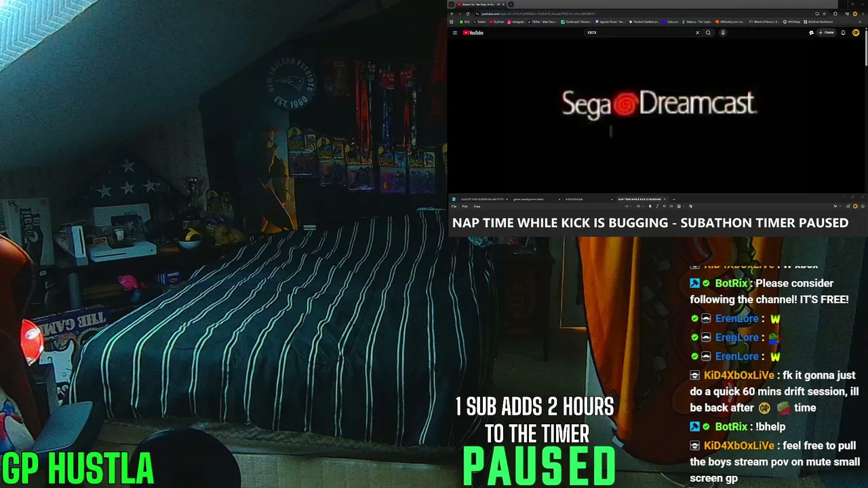Click KiD4XbOxLiVe name on drift session message
This screenshot has height=488, width=868.
tap(738, 375)
